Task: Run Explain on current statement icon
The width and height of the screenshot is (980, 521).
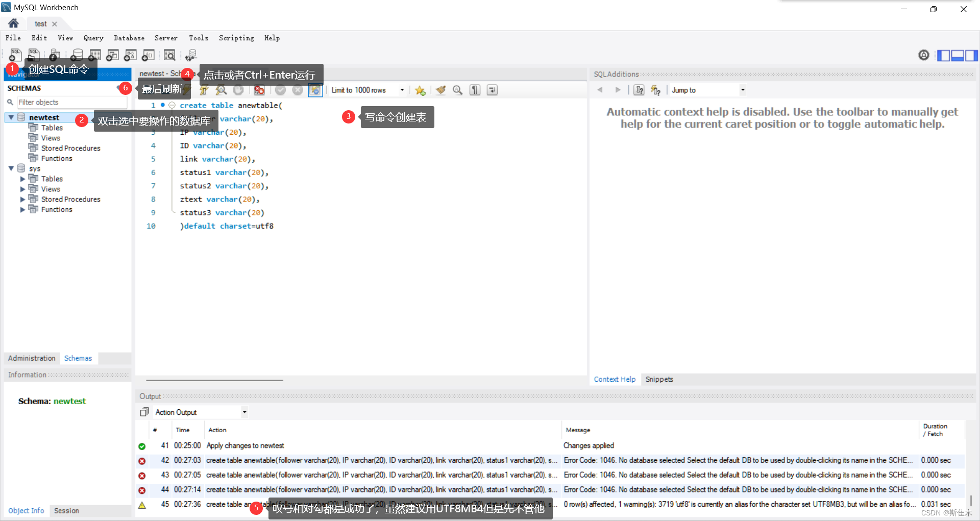Action: (221, 90)
